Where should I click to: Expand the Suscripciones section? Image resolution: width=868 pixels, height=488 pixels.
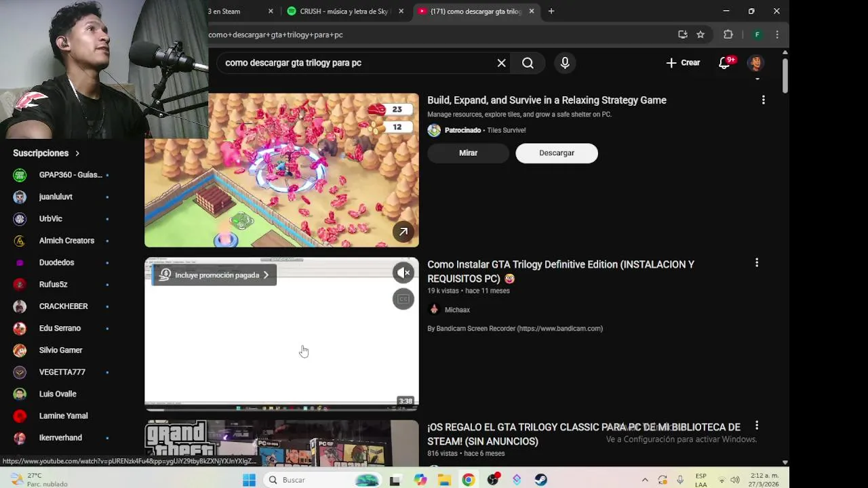(x=46, y=153)
